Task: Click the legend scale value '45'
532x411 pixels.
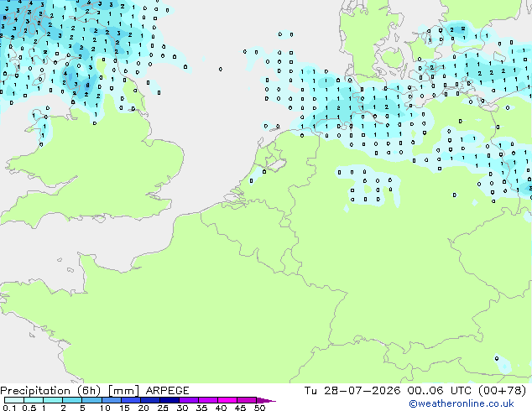Action: click(x=241, y=408)
